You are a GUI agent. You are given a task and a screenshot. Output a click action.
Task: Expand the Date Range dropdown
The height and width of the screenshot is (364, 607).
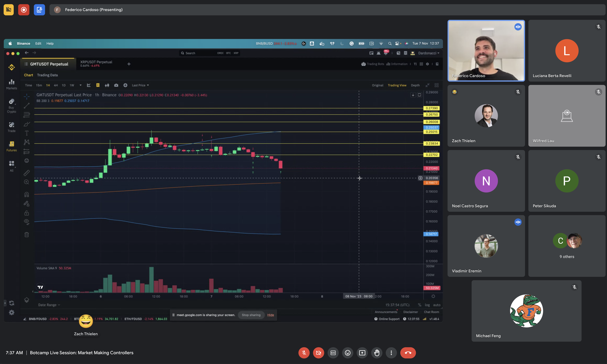[49, 305]
